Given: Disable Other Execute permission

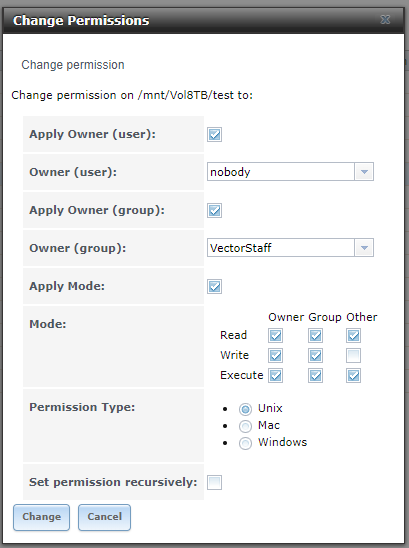Looking at the screenshot, I should click(353, 376).
